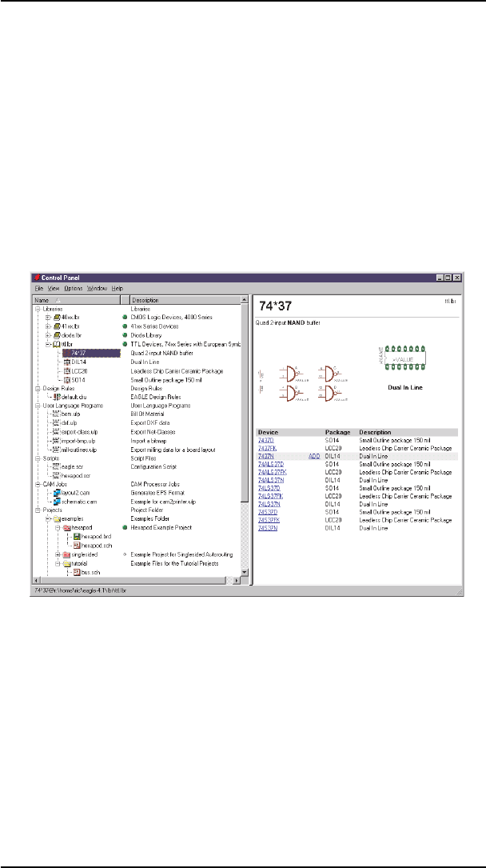
Task: Toggle the green in-use marker for ttl.lbr
Action: coord(125,344)
